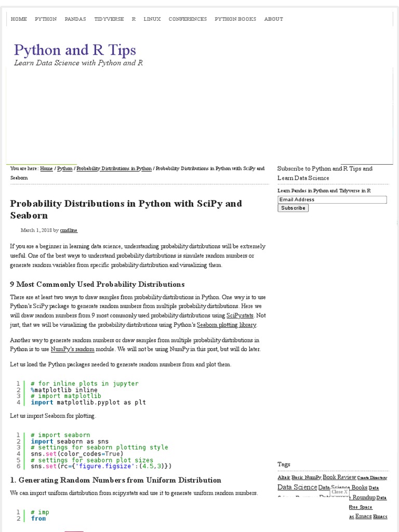The image size is (399, 532).
Task: Open the large Data Science tag
Action: coord(297,487)
